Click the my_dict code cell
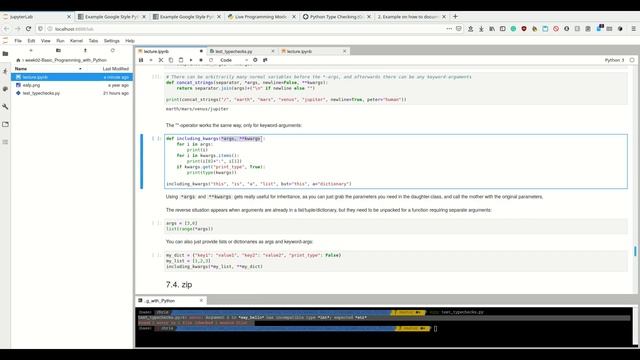Screen dimensions: 640x360 tap(396, 261)
